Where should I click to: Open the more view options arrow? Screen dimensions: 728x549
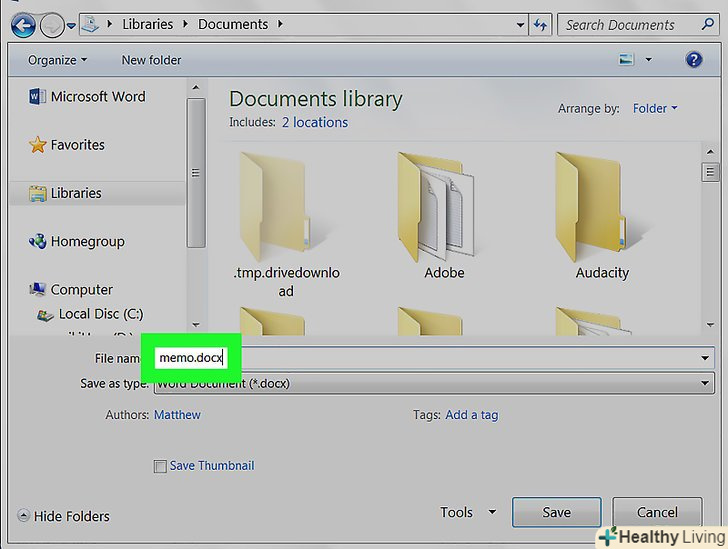coord(649,59)
